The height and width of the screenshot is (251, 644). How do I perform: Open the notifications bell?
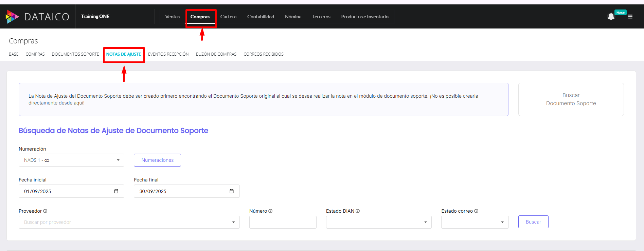[611, 17]
